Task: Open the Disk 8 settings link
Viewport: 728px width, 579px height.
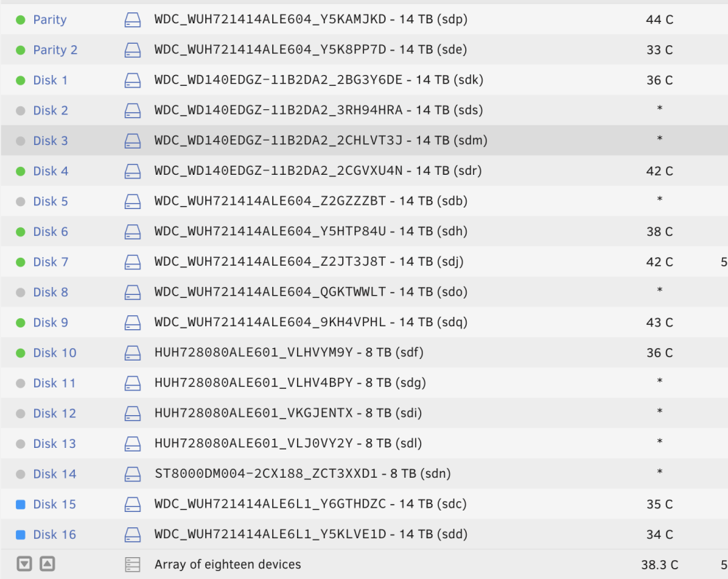Action: 51,293
